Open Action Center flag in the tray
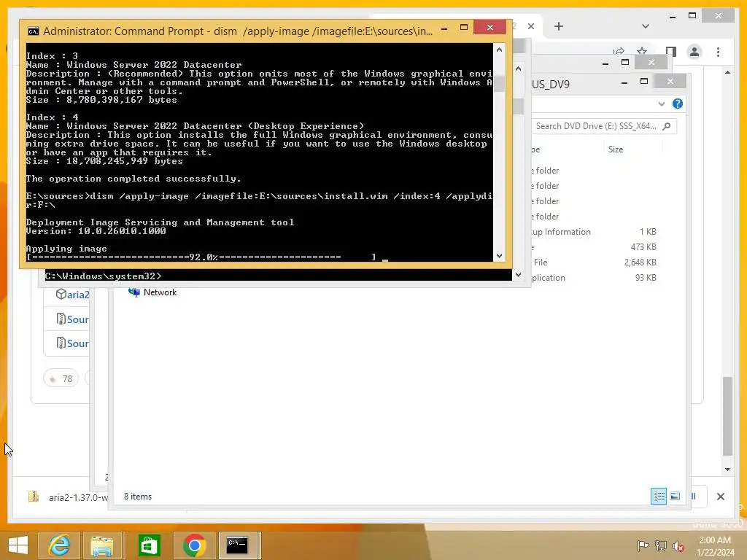This screenshot has height=560, width=747. pos(642,545)
